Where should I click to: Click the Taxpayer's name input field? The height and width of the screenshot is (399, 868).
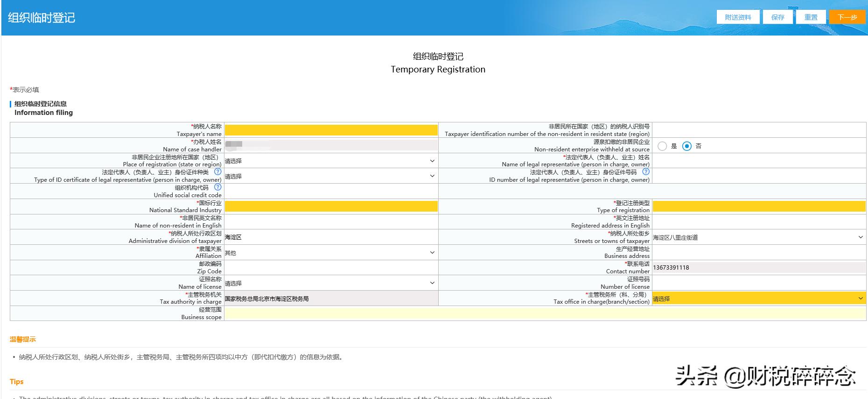[x=331, y=130]
